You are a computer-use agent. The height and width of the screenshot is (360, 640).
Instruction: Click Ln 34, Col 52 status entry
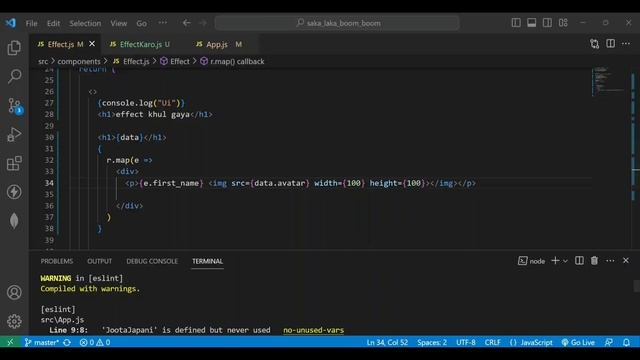point(387,342)
